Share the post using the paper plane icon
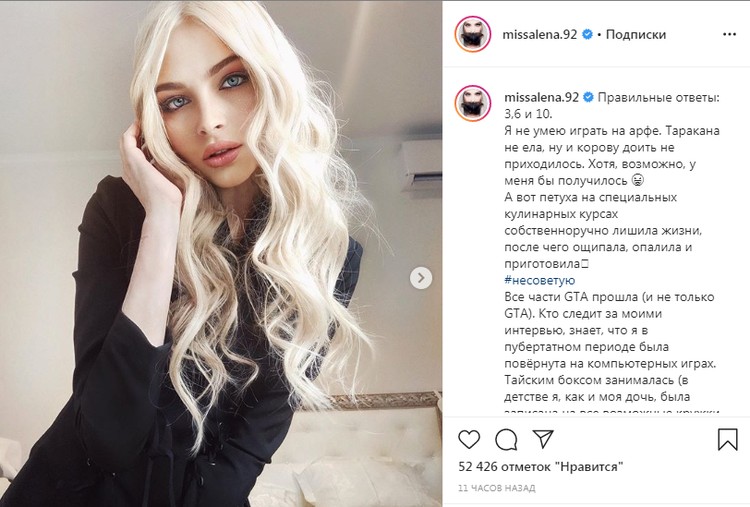750x507 pixels. click(543, 439)
